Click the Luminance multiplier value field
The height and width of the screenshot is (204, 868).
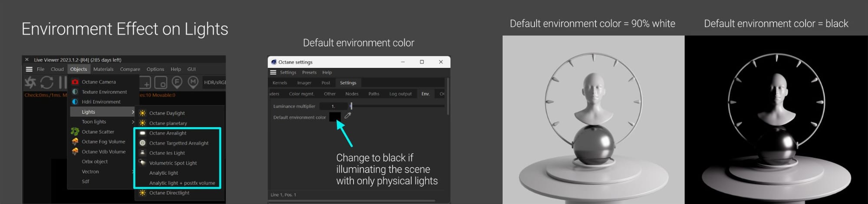click(333, 106)
